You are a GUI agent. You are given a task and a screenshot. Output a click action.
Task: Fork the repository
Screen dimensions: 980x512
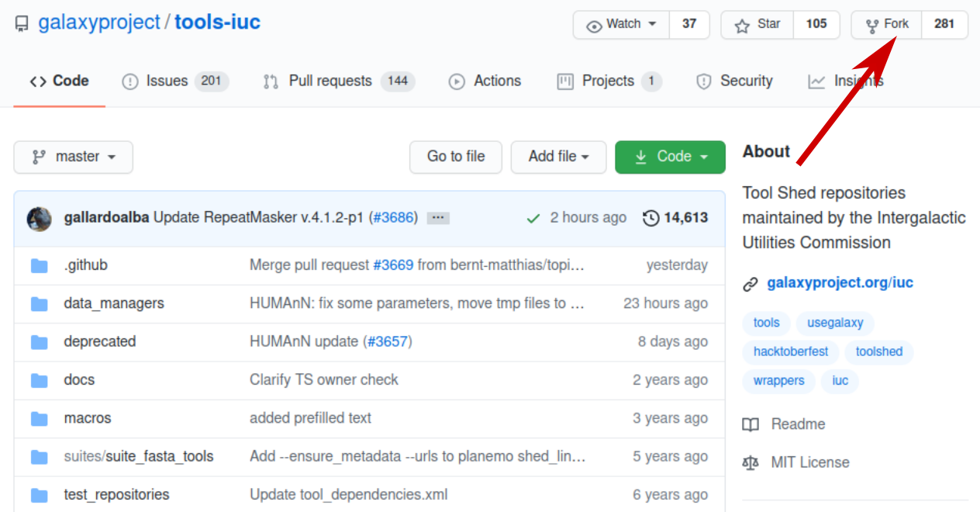[887, 25]
